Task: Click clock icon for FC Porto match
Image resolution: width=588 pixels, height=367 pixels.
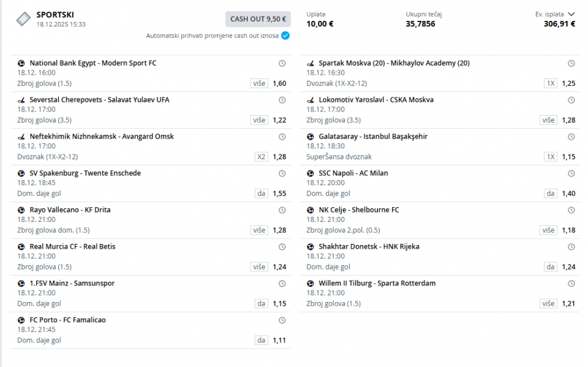Action: click(282, 320)
